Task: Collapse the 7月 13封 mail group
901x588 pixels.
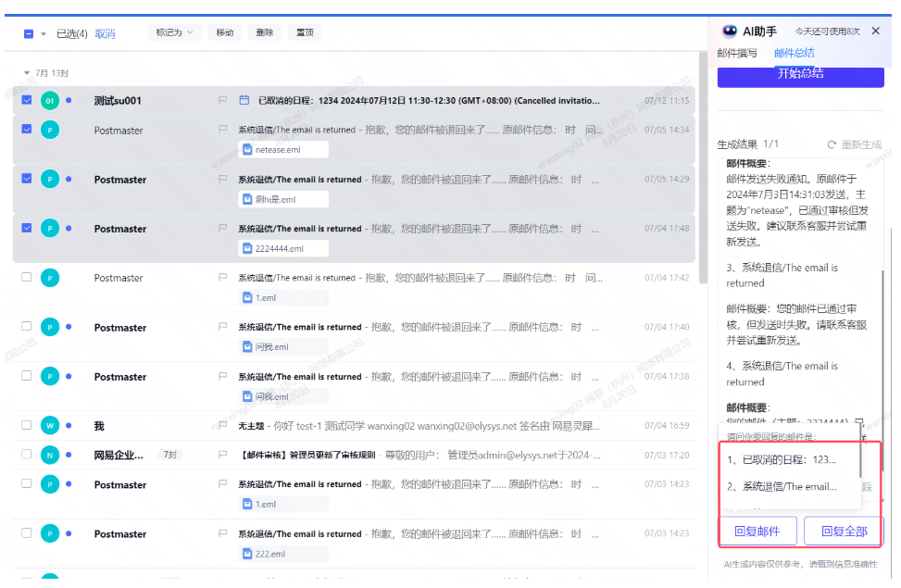Action: 27,73
